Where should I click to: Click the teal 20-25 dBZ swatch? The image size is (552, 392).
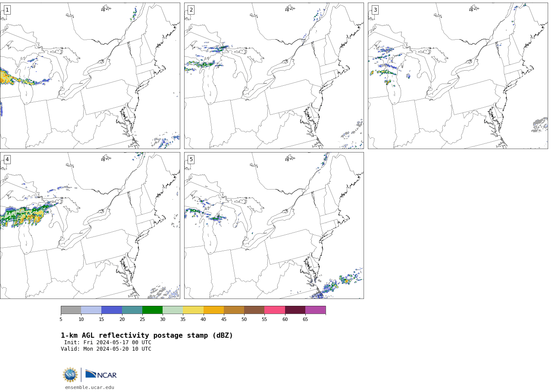[x=132, y=310]
